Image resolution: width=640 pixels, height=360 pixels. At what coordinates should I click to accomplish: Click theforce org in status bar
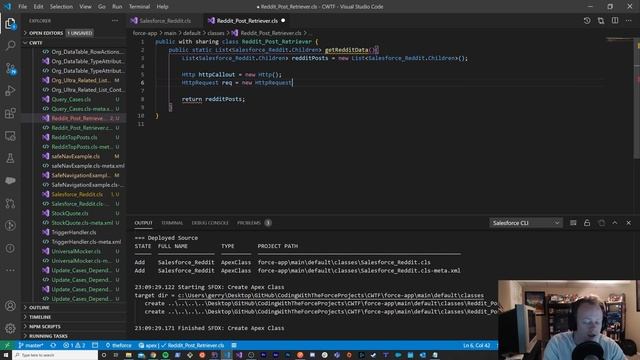tap(118, 345)
